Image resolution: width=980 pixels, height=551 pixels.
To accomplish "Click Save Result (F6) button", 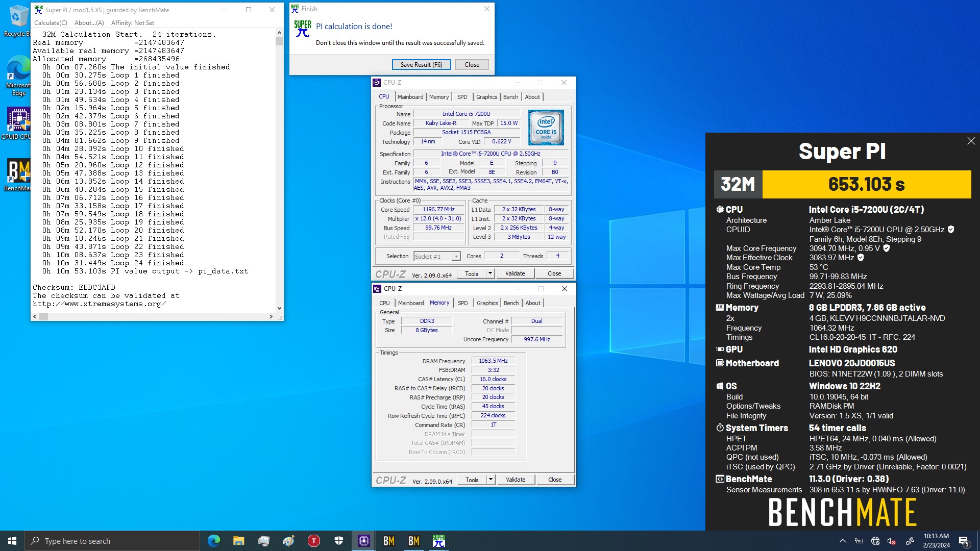I will pos(421,65).
